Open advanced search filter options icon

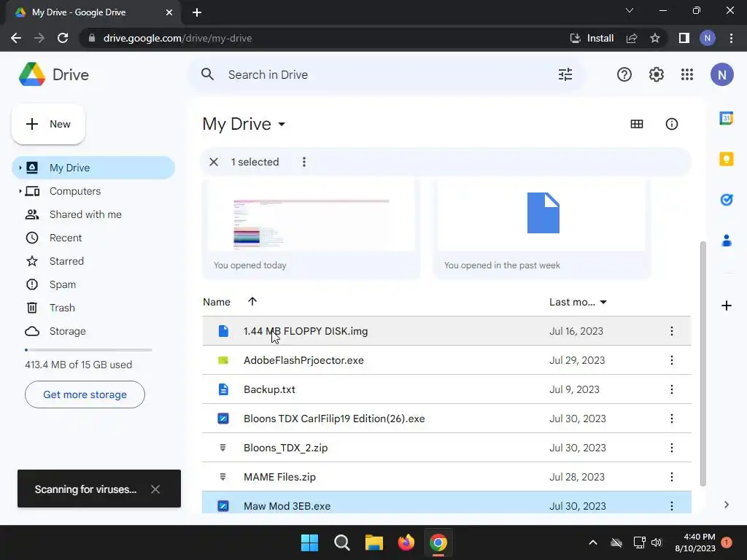(x=565, y=74)
